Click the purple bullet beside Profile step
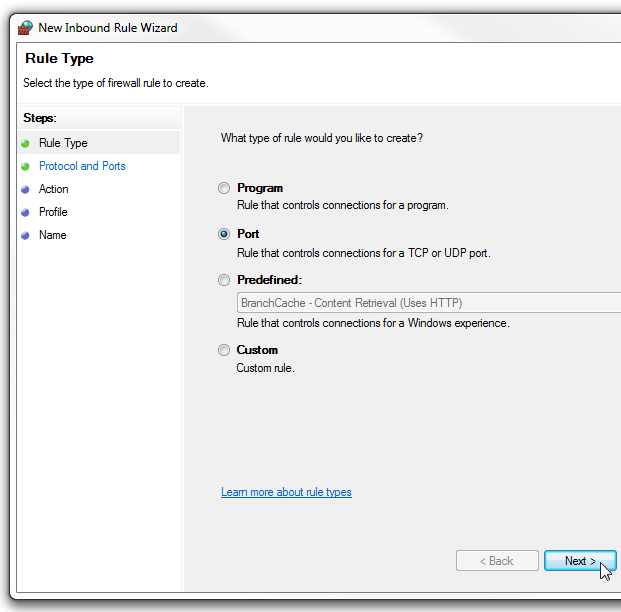This screenshot has width=621, height=612. 25,213
